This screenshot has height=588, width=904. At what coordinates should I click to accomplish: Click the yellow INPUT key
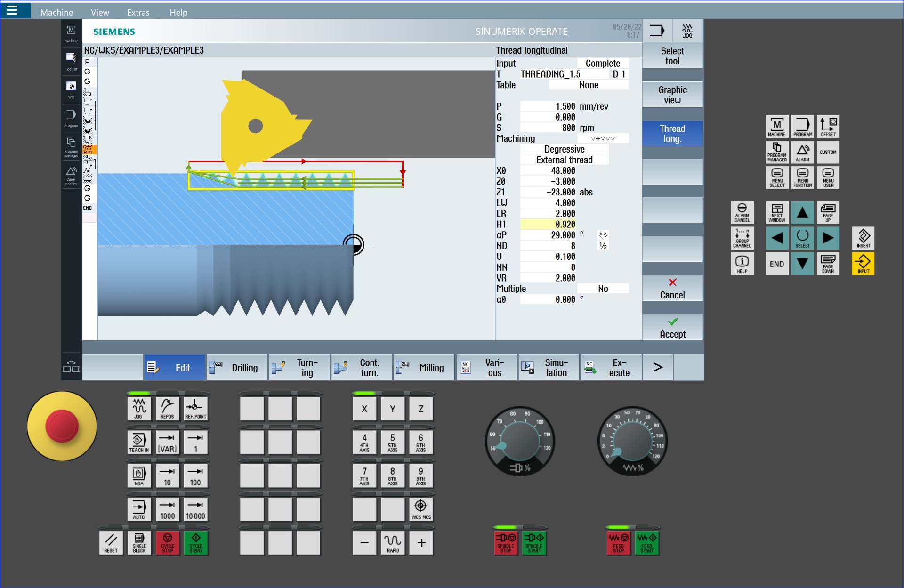click(x=863, y=264)
